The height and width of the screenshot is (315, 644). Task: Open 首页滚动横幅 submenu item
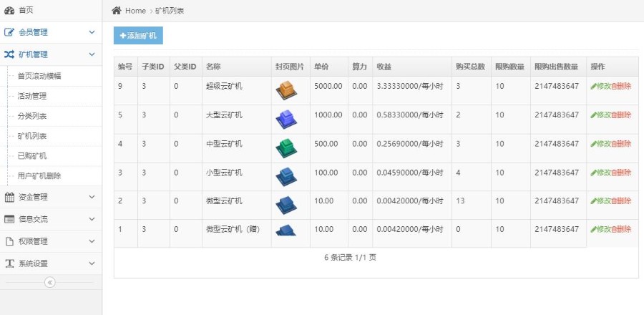tap(39, 76)
